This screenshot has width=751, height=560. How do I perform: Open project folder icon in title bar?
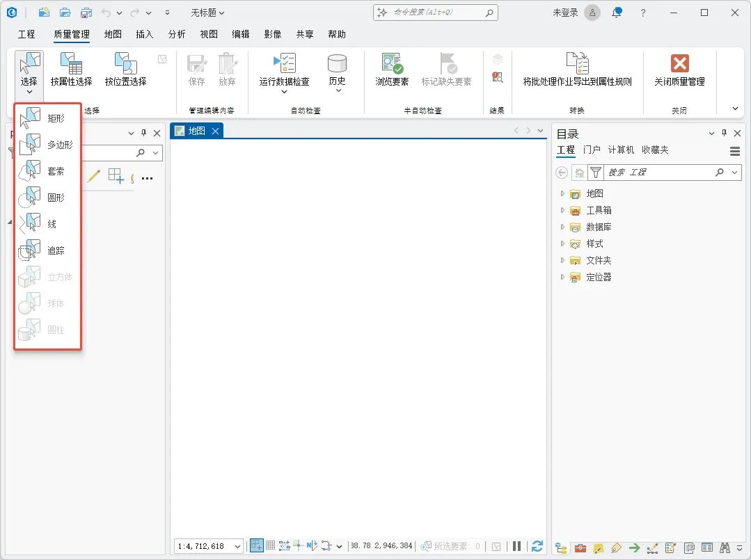[x=65, y=13]
